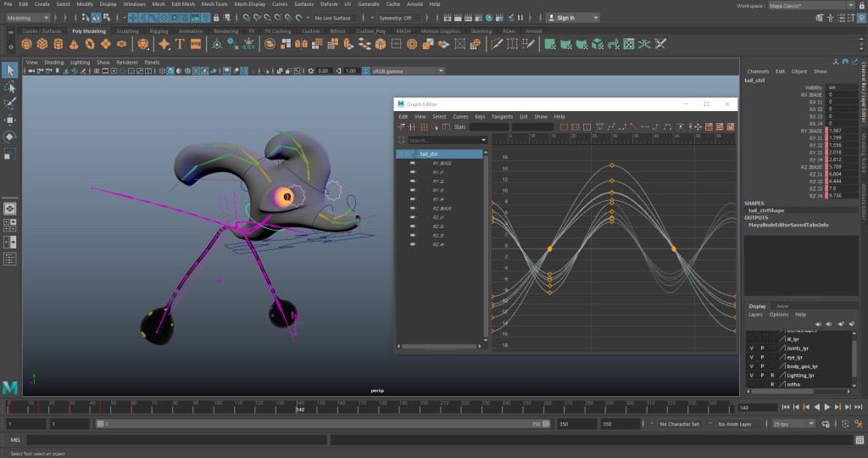Click the play forwards button
This screenshot has height=458, width=868.
(827, 407)
